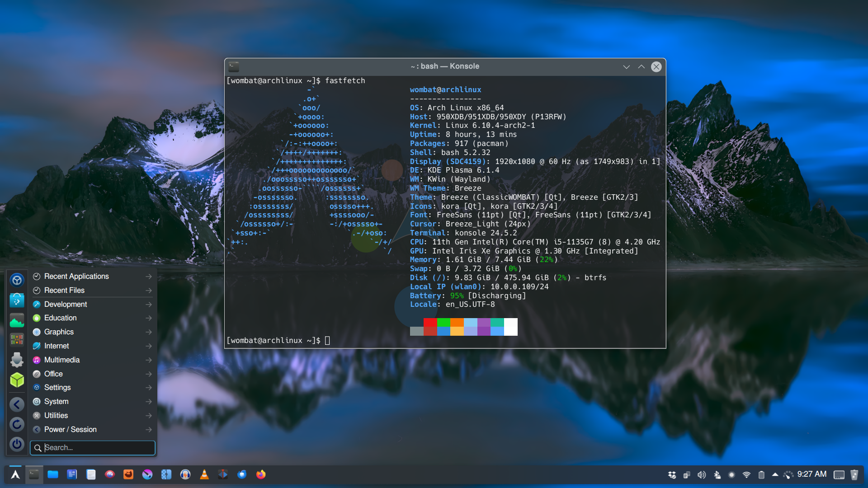The image size is (868, 488).
Task: Open the Multimedia category
Action: pos(92,360)
